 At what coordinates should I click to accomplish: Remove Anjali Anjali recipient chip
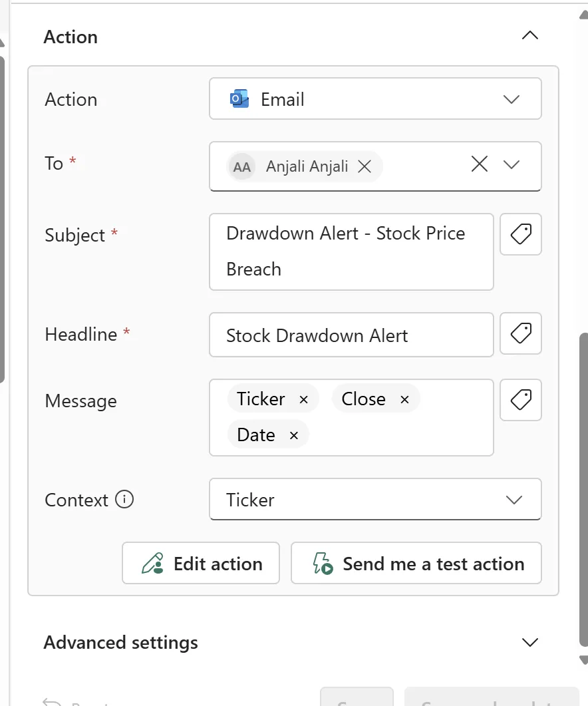pyautogui.click(x=365, y=166)
